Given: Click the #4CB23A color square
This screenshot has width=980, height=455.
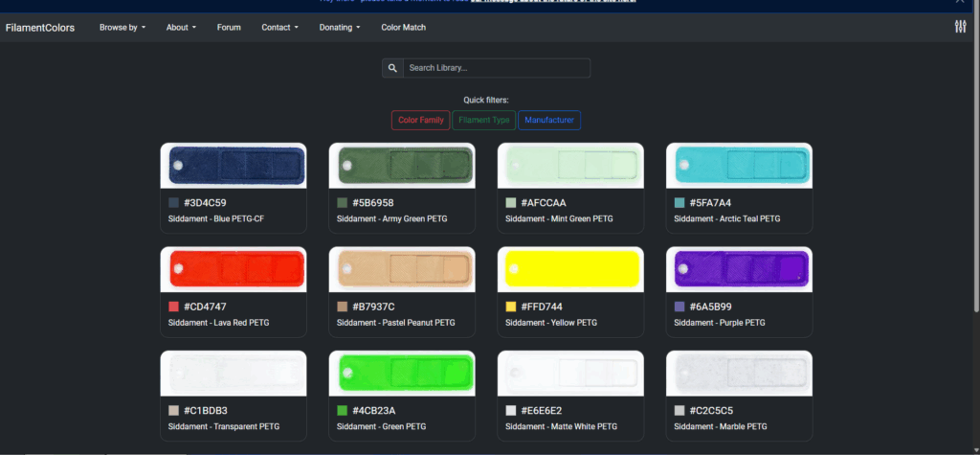Looking at the screenshot, I should pos(342,411).
